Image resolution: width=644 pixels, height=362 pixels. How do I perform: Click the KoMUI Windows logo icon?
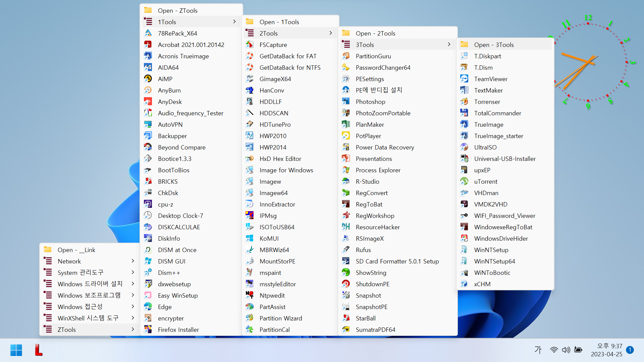(250, 238)
